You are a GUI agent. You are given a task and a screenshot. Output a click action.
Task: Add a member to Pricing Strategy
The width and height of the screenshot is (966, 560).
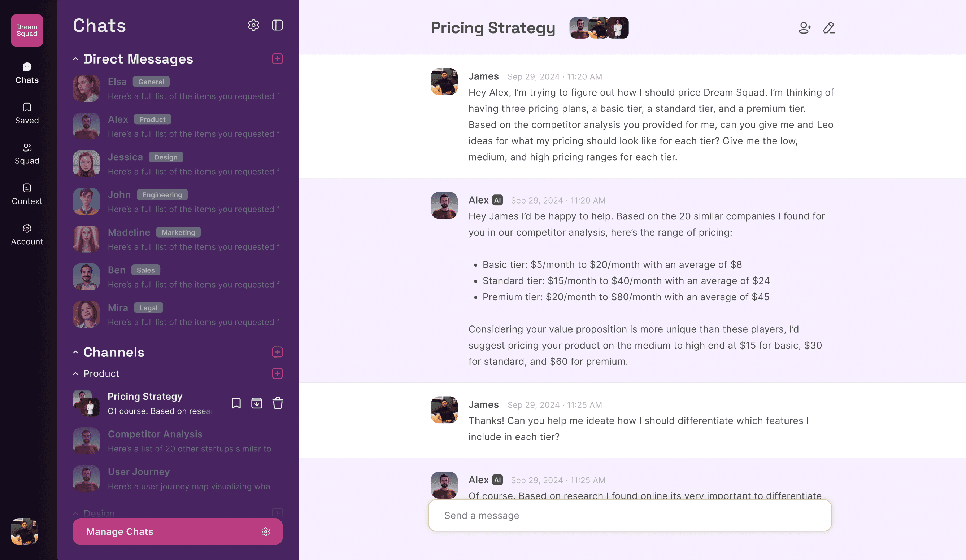tap(805, 28)
